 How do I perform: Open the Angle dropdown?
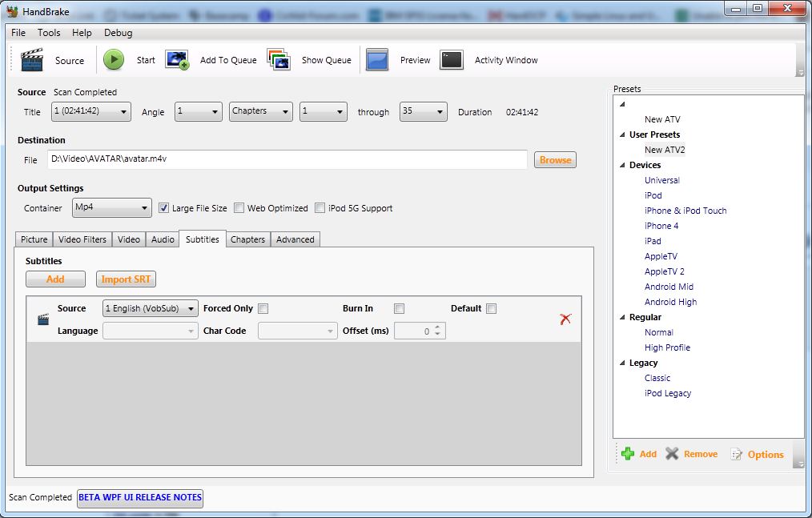tap(199, 111)
